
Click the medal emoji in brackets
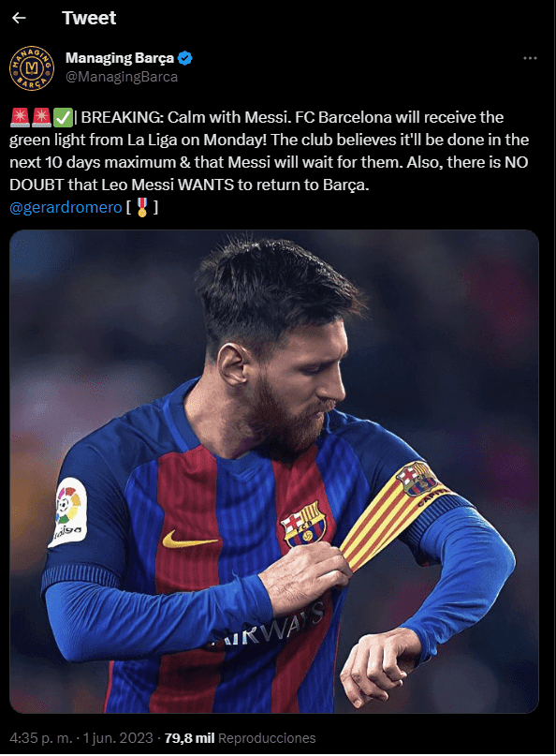[141, 207]
